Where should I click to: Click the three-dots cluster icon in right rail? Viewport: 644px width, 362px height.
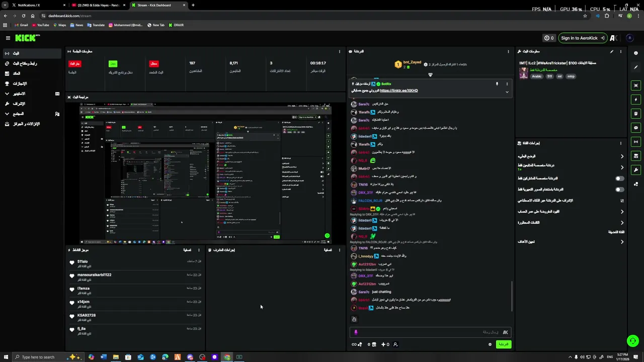coord(636,184)
